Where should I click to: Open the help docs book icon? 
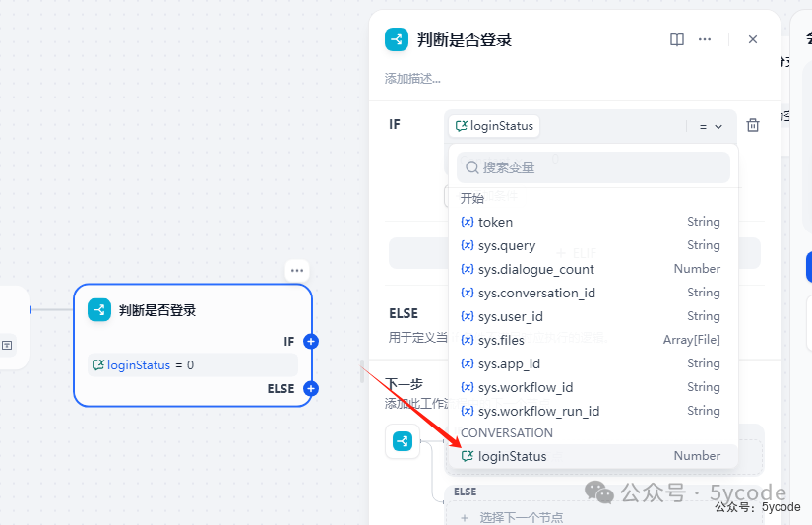pyautogui.click(x=677, y=39)
